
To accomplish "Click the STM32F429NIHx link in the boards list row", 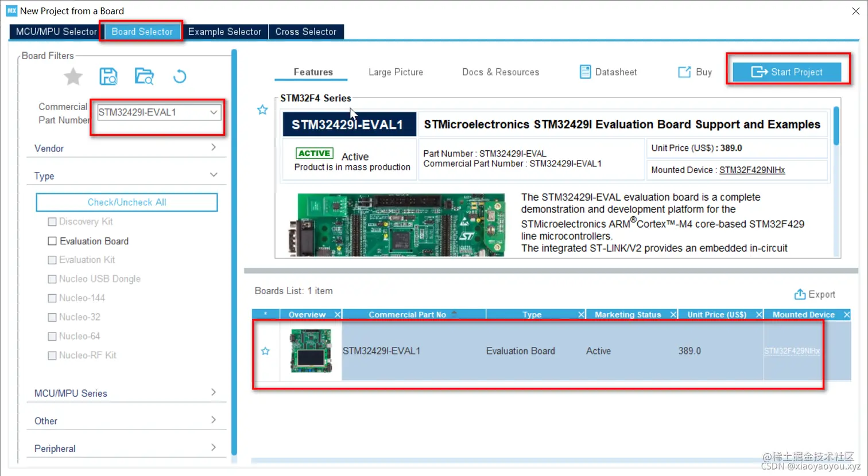I will coord(792,351).
